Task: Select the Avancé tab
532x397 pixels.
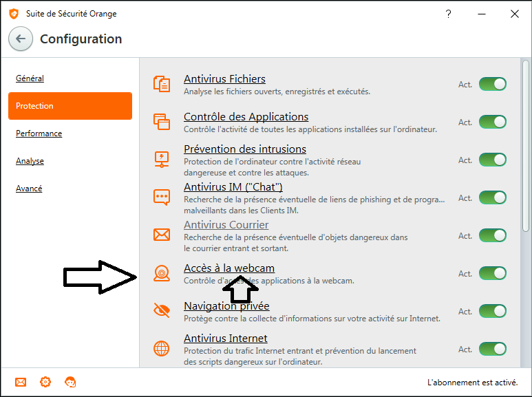Action: [x=29, y=189]
